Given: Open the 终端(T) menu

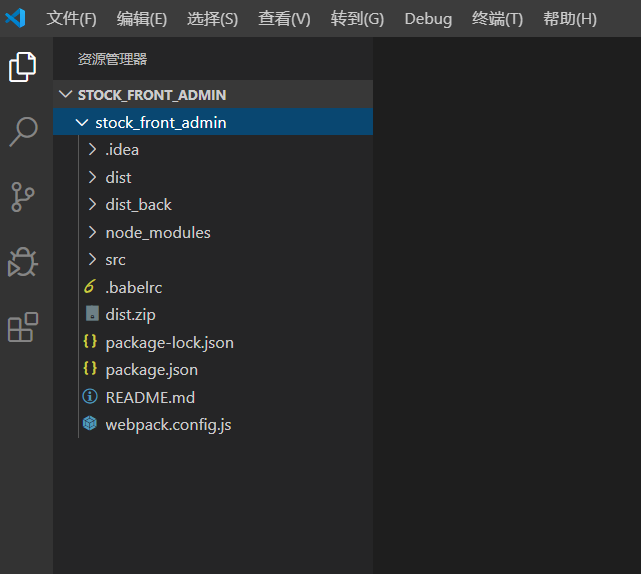Looking at the screenshot, I should pos(498,18).
